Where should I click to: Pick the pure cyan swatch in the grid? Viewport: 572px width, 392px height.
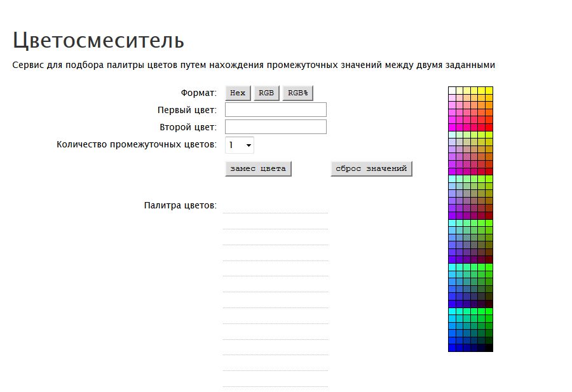pos(452,311)
